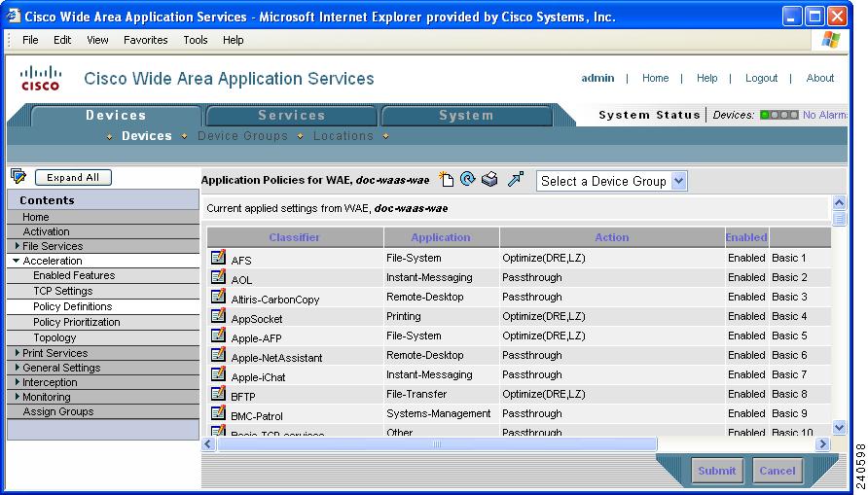The height and width of the screenshot is (495, 868).
Task: Open the Help menu in menu bar
Action: (233, 40)
